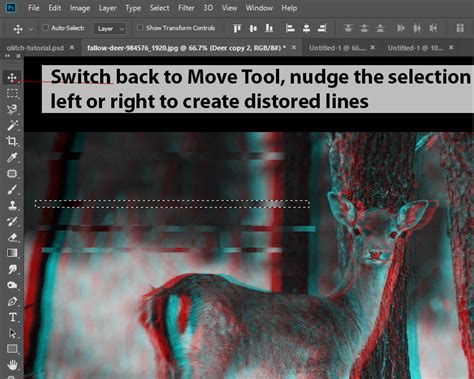Viewport: 474px width, 379px height.
Task: Open the Select menu
Action: [x=159, y=8]
